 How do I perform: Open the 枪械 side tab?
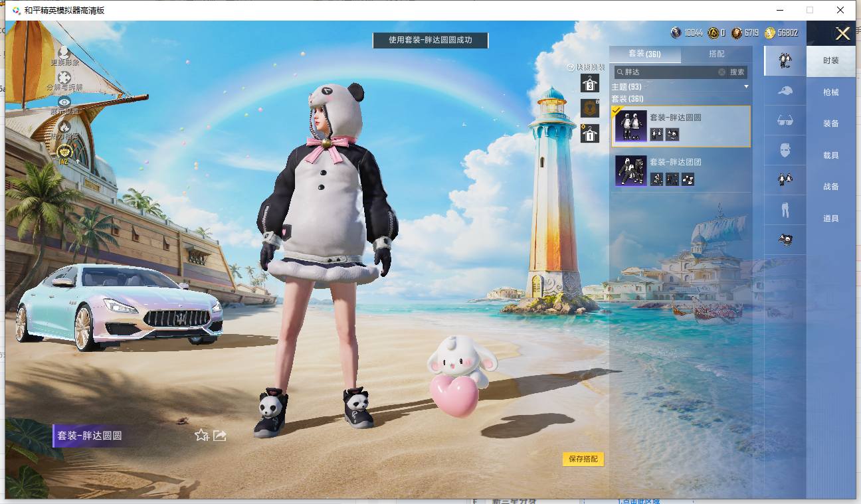831,92
